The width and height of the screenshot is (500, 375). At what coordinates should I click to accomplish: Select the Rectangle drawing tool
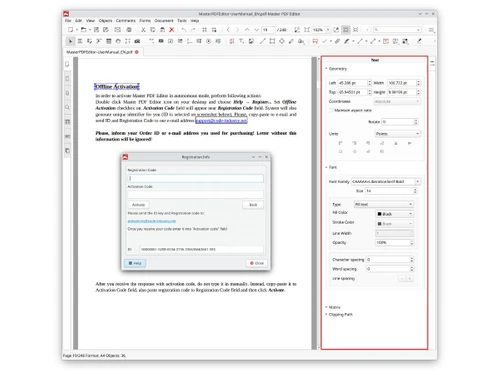[272, 41]
